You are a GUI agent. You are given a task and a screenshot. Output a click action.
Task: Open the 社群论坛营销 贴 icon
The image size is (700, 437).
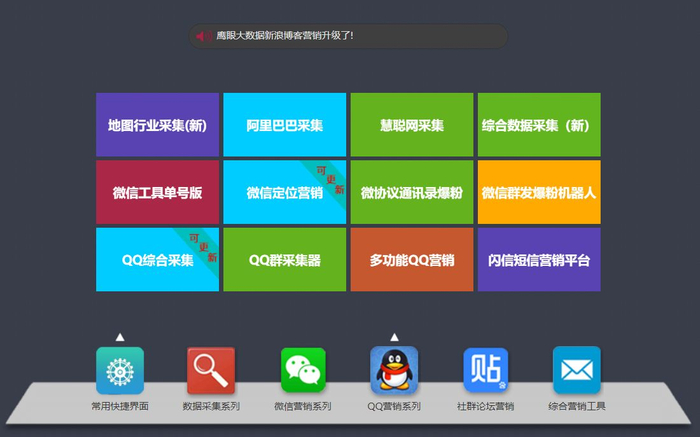pos(486,370)
